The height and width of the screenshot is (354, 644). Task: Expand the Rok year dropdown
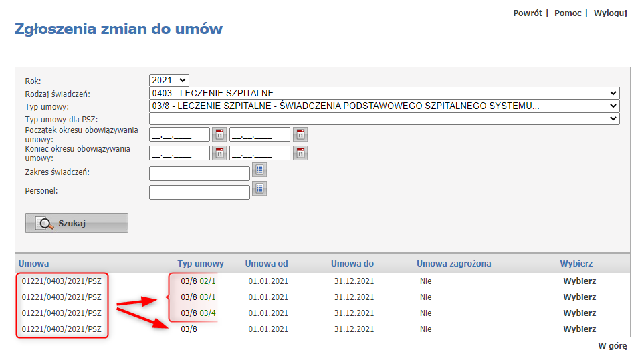coord(169,80)
